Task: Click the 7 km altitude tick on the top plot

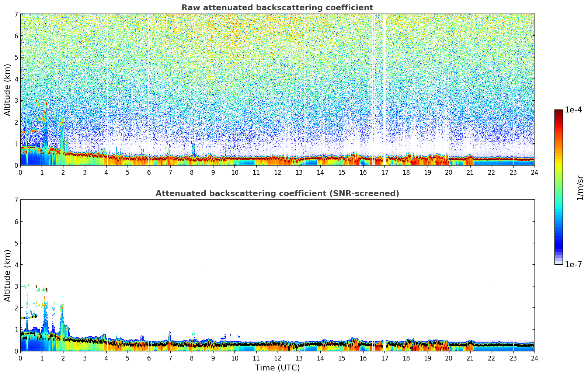Action: click(x=16, y=14)
